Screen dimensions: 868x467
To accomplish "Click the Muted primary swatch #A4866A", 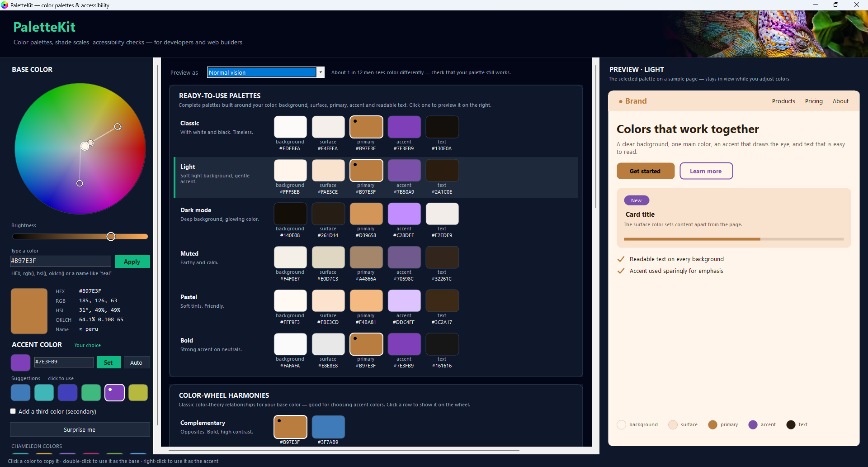I will [x=366, y=257].
